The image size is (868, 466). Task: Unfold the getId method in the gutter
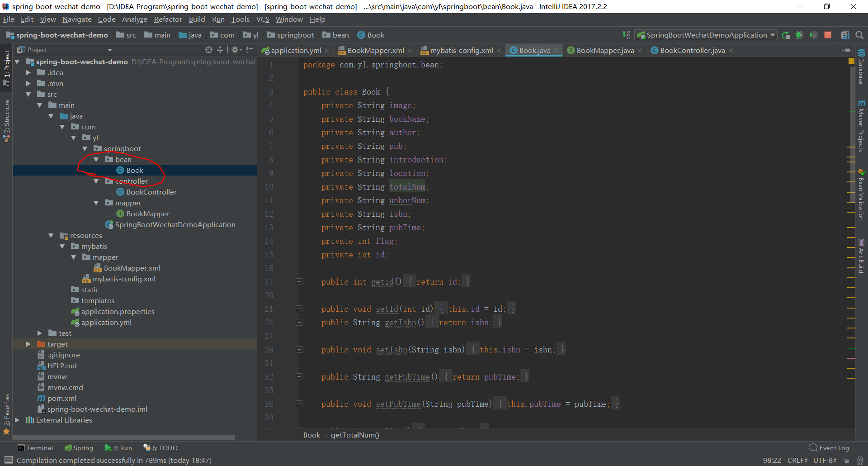pyautogui.click(x=299, y=282)
